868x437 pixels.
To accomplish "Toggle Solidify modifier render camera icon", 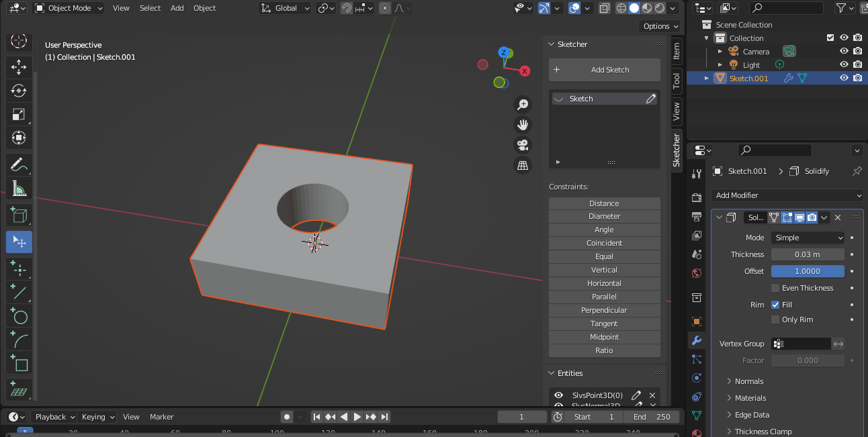I will click(x=812, y=217).
